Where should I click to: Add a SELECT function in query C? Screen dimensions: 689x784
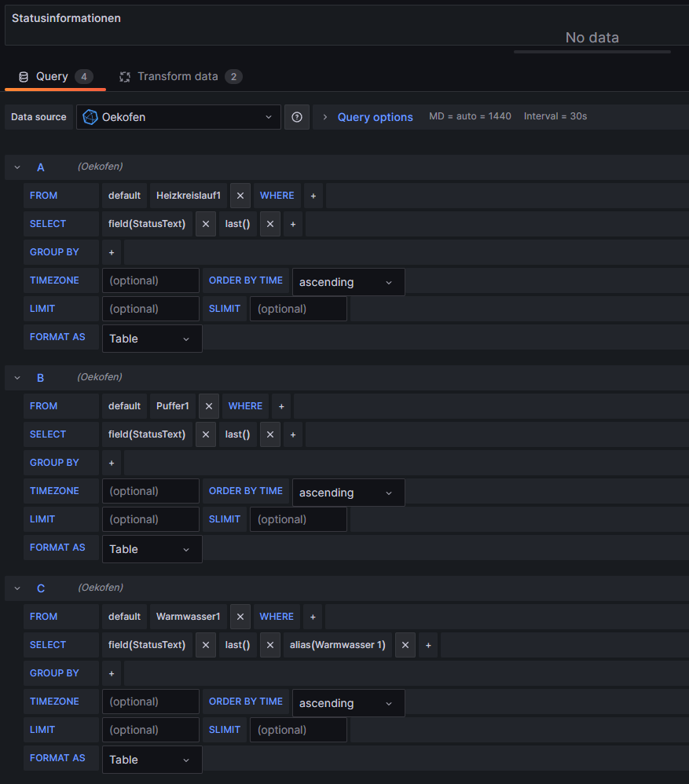(428, 645)
